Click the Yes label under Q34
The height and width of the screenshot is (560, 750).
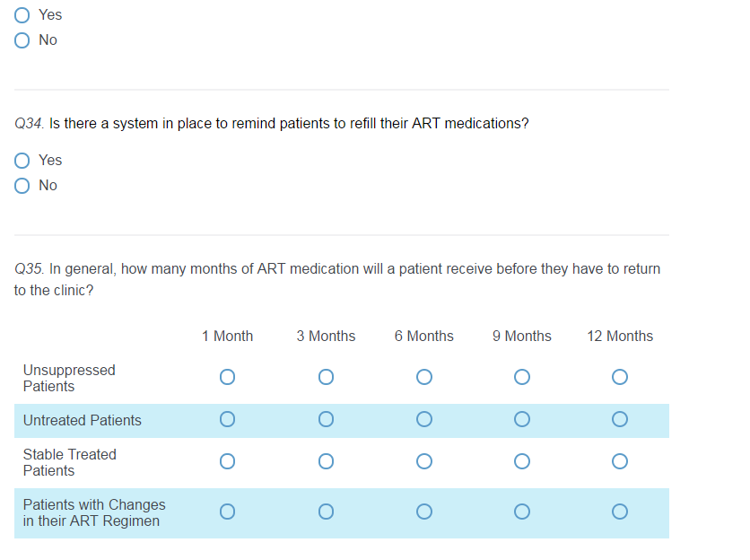pyautogui.click(x=50, y=160)
